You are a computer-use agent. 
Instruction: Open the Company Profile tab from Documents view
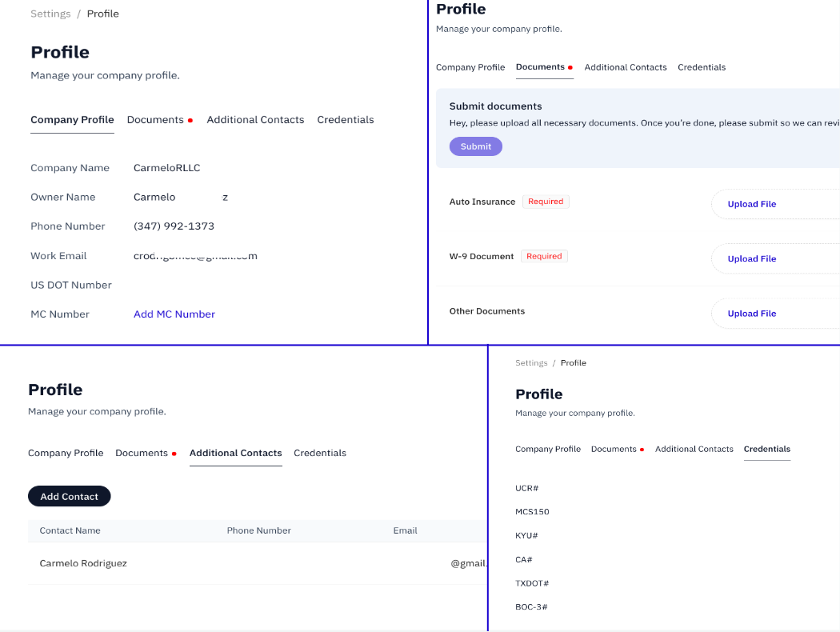(x=470, y=67)
